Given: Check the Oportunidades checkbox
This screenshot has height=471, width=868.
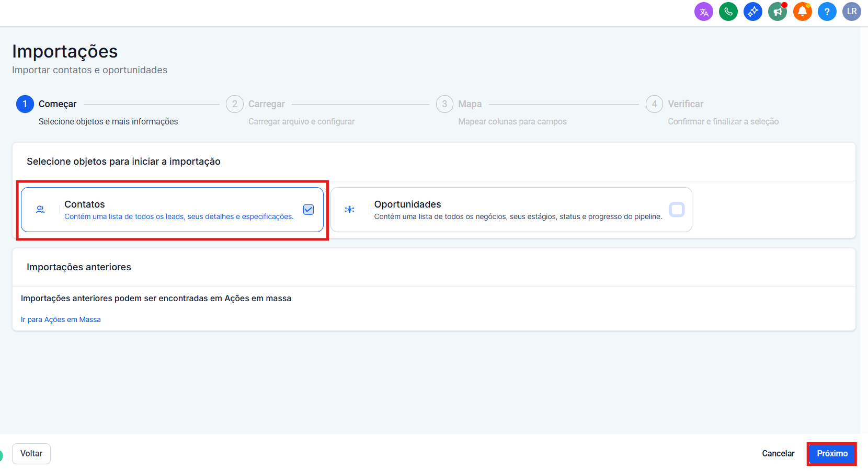Looking at the screenshot, I should pyautogui.click(x=677, y=210).
